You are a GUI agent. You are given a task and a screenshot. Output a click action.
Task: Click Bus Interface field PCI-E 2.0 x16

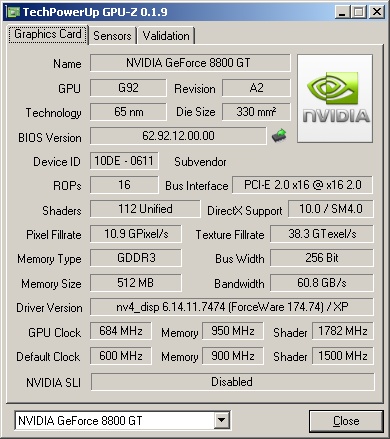(x=302, y=185)
